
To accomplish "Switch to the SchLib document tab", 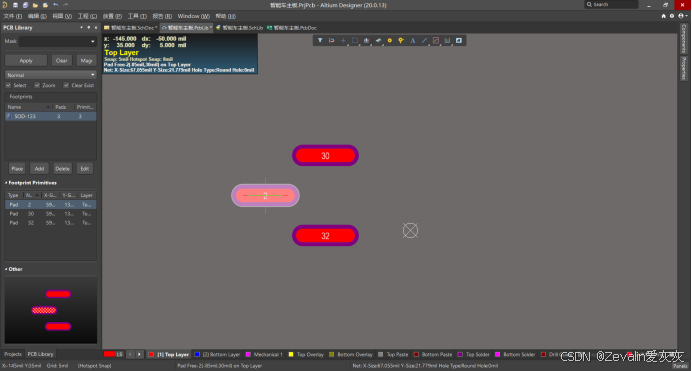I will click(x=239, y=27).
